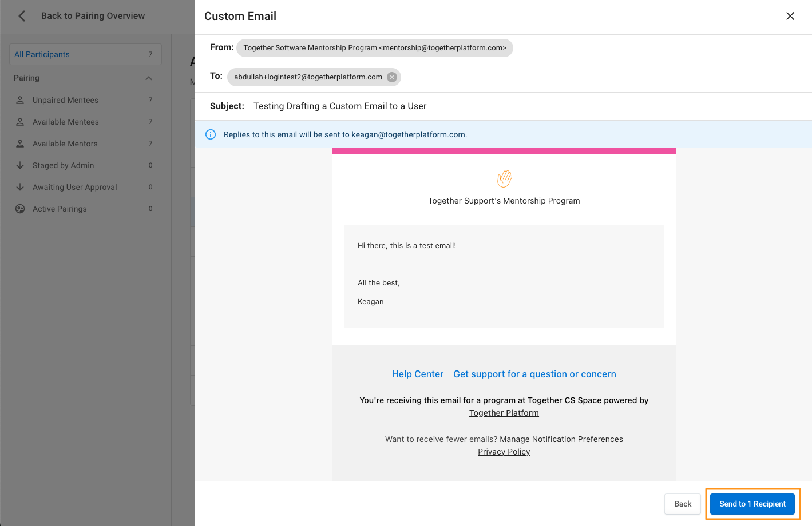Open the Privacy Policy link
Viewport: 812px width, 526px height.
[x=504, y=452]
